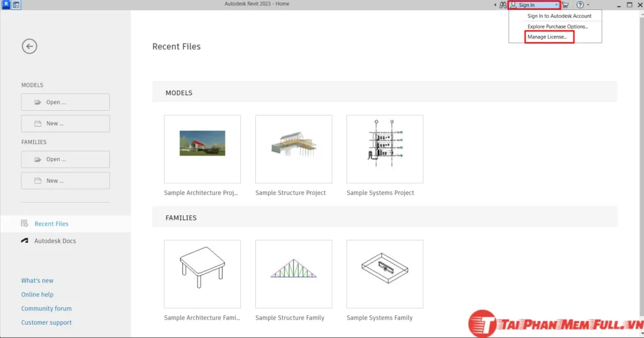Click Open button under Models

tap(65, 102)
